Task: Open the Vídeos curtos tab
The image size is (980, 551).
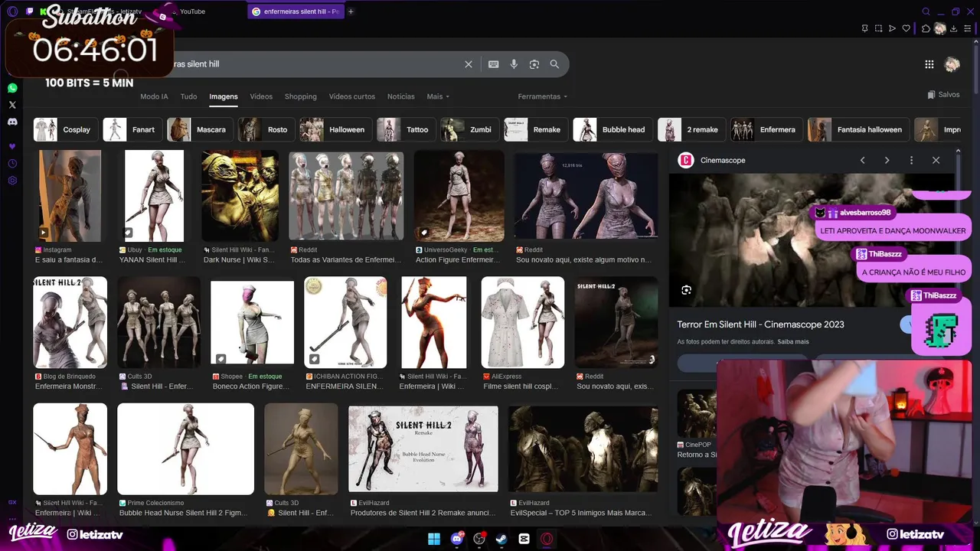Action: tap(352, 96)
